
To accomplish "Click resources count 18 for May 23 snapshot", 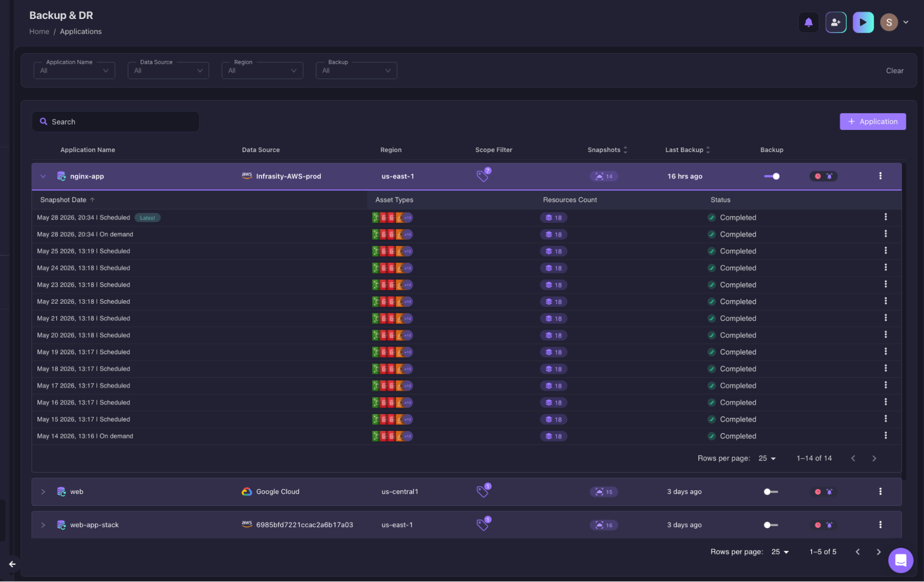I will coord(554,285).
